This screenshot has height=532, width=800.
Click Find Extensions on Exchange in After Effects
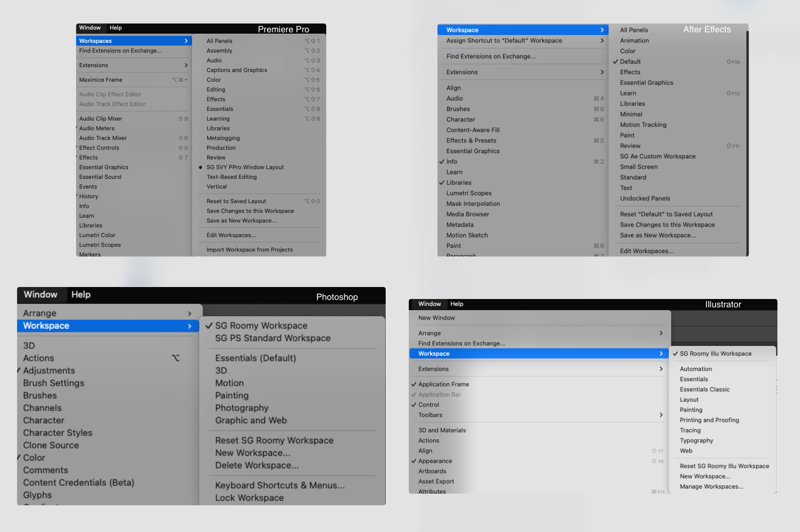(491, 56)
